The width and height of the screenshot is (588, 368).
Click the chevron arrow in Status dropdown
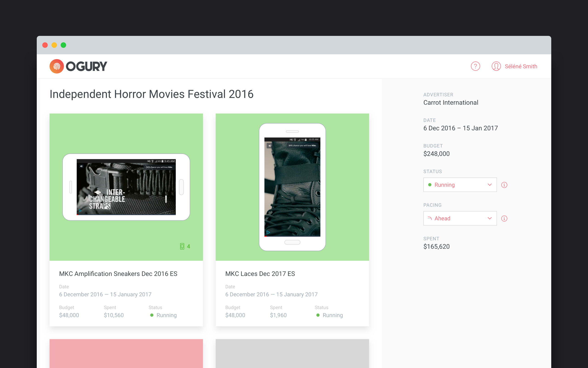pyautogui.click(x=490, y=185)
